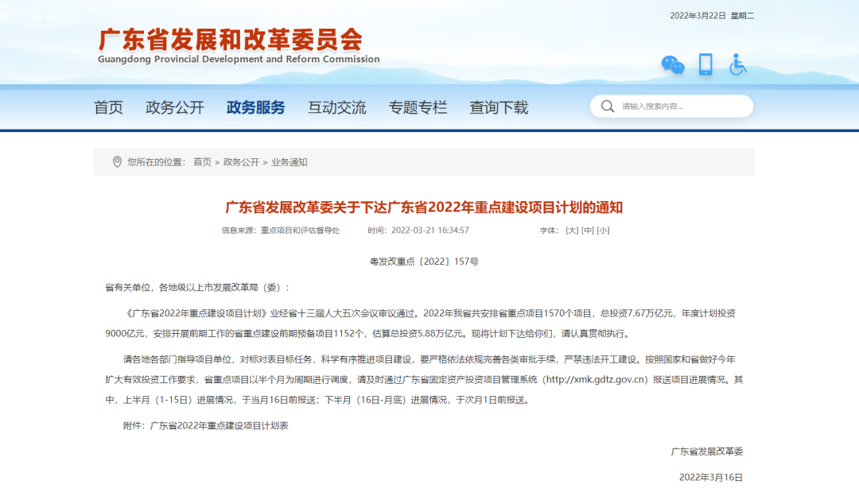The width and height of the screenshot is (859, 504).
Task: Click the commission's red title logo
Action: [x=231, y=40]
